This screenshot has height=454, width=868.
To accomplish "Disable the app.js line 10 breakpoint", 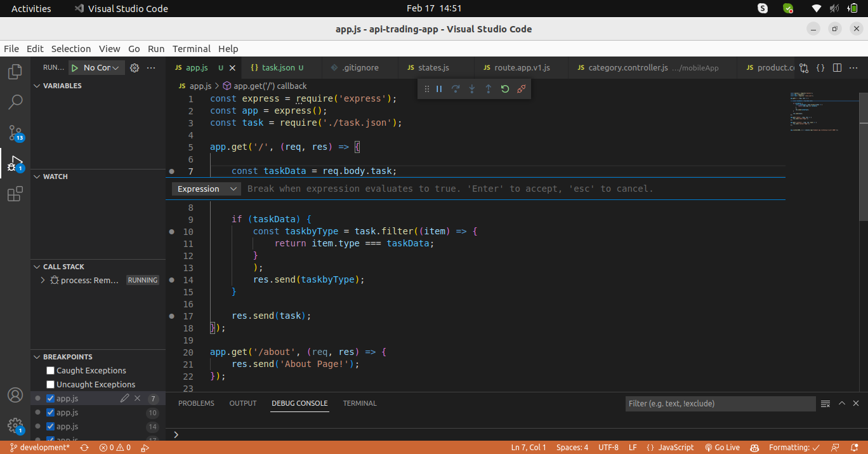I will pos(51,413).
